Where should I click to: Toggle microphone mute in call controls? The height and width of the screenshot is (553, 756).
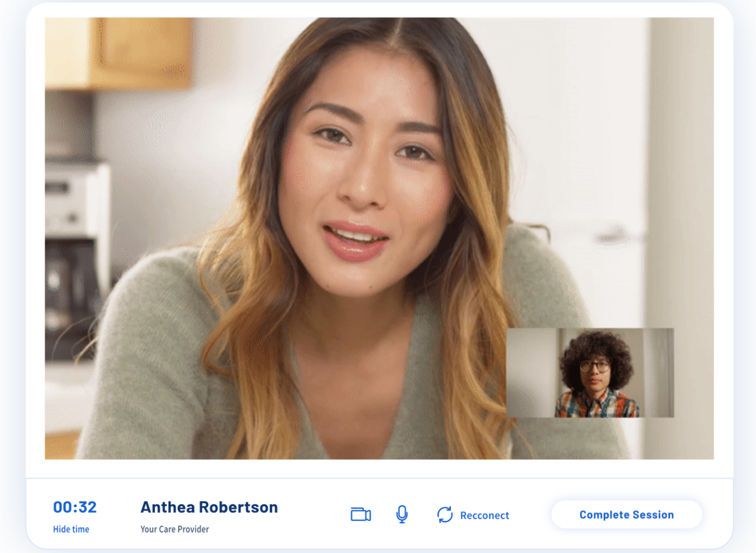click(402, 514)
